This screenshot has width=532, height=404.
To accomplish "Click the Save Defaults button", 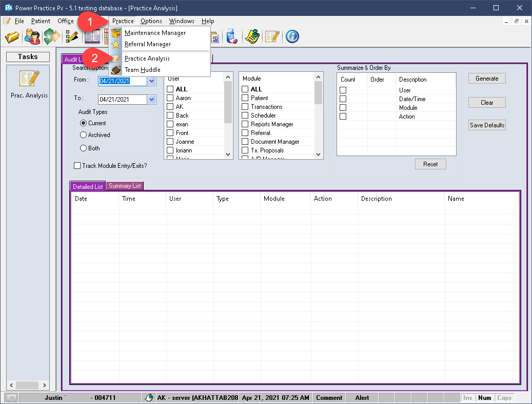I will pyautogui.click(x=487, y=125).
